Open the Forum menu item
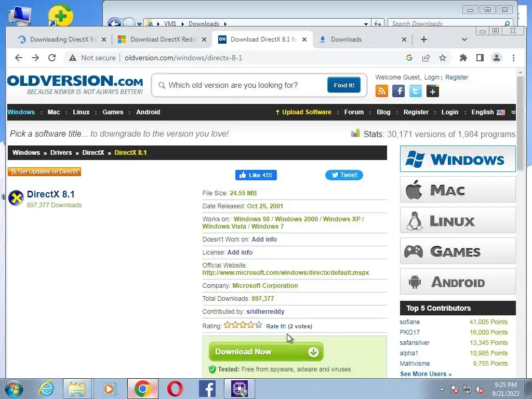Screen dimensions: 532x399 [354, 112]
